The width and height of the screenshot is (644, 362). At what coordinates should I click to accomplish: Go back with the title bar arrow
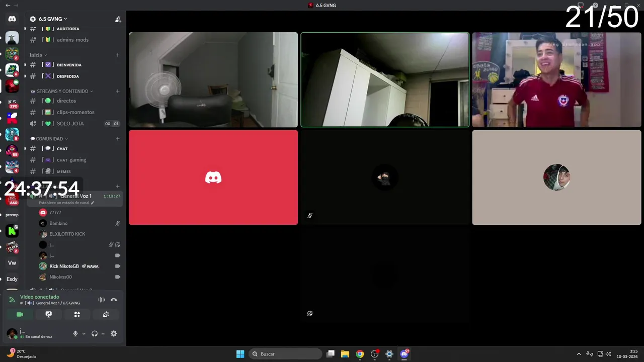pos(8,5)
